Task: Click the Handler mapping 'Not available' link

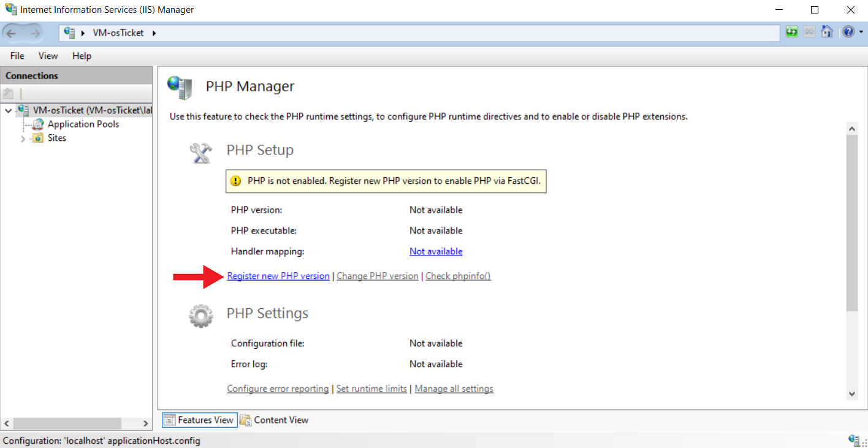Action: pos(436,251)
